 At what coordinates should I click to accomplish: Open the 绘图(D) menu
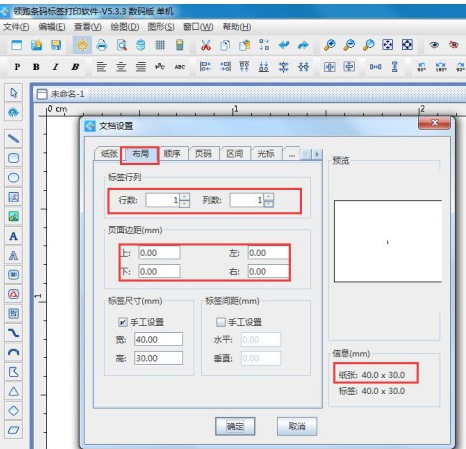(x=125, y=27)
